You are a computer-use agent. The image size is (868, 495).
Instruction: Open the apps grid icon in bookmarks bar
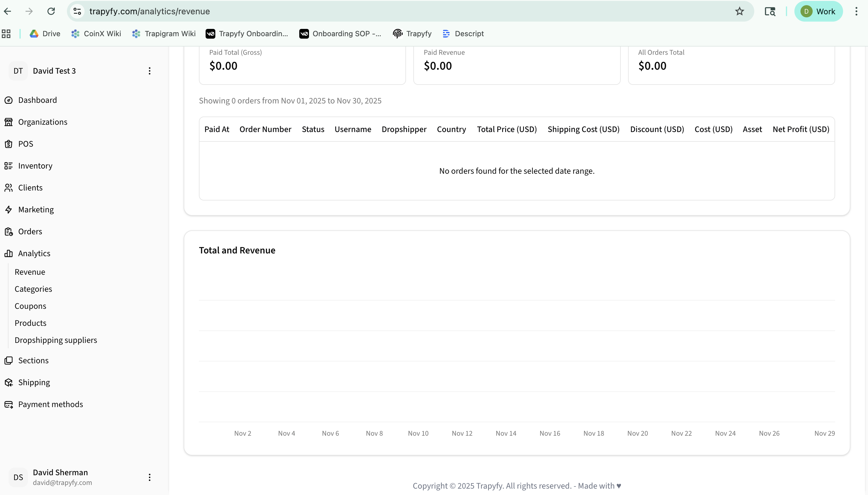tap(6, 34)
